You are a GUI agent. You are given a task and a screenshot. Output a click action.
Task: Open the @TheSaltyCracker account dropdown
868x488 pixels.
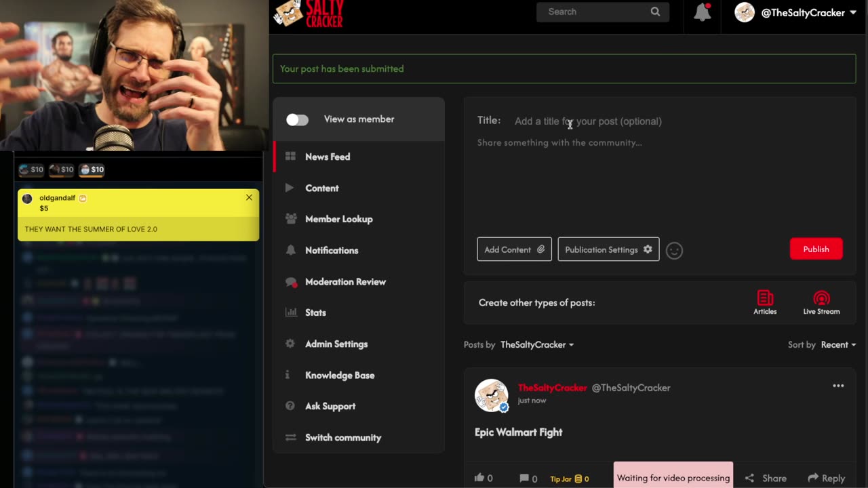coord(808,13)
